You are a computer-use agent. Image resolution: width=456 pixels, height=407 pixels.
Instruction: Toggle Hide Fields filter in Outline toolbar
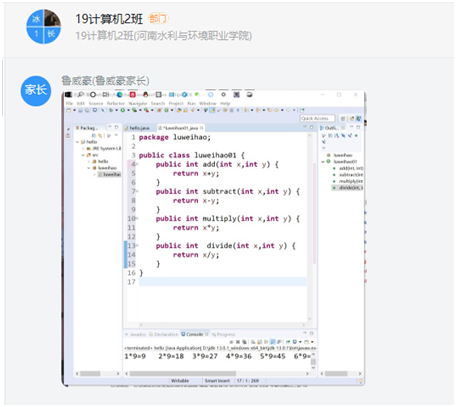tap(336, 136)
